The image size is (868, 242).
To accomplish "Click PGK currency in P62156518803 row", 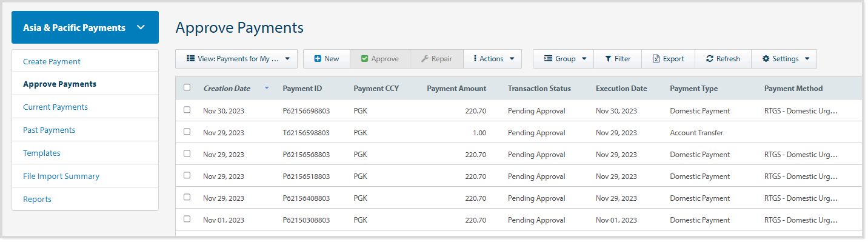I will click(361, 176).
